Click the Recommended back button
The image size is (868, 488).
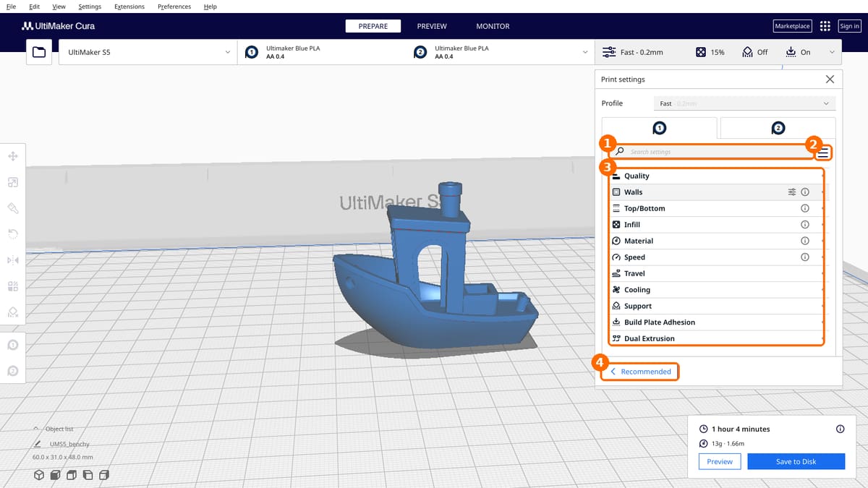tap(641, 372)
